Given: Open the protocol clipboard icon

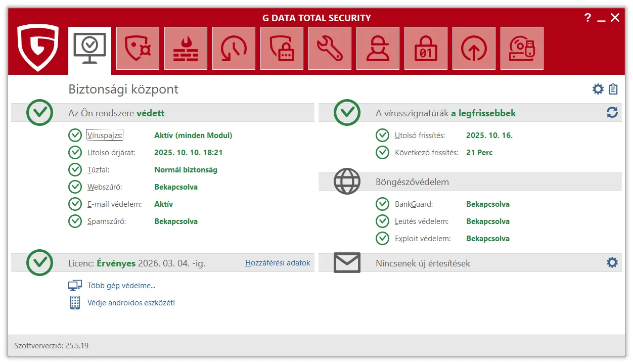Looking at the screenshot, I should tap(613, 89).
